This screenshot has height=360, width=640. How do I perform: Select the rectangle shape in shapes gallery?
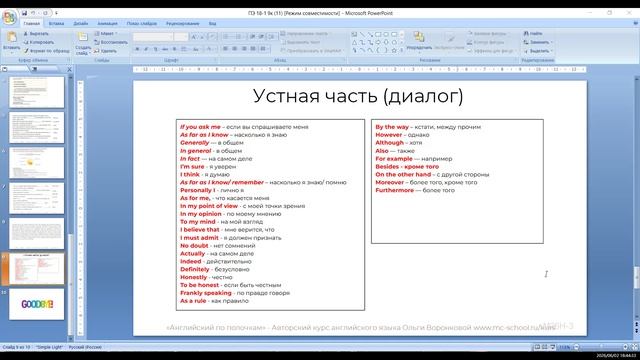(378, 34)
